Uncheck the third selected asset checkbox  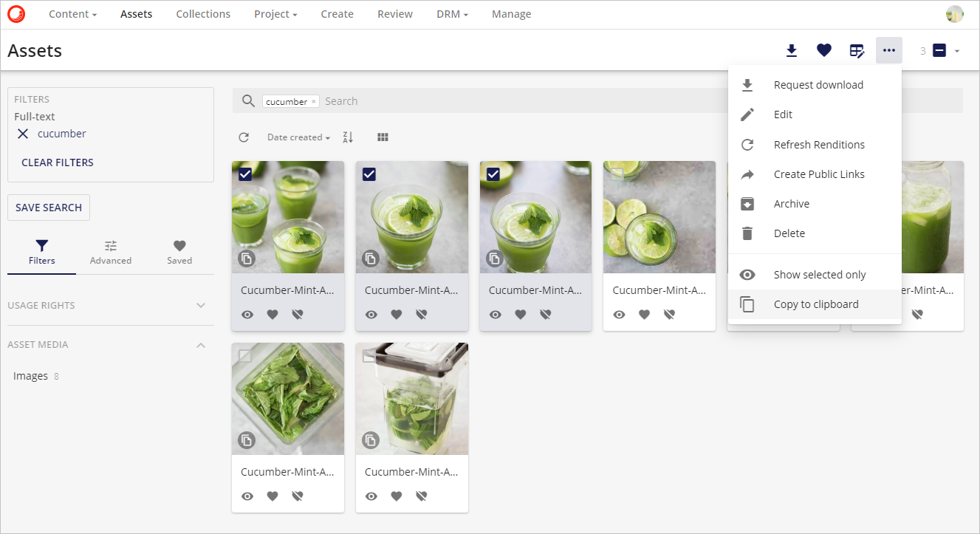[493, 174]
